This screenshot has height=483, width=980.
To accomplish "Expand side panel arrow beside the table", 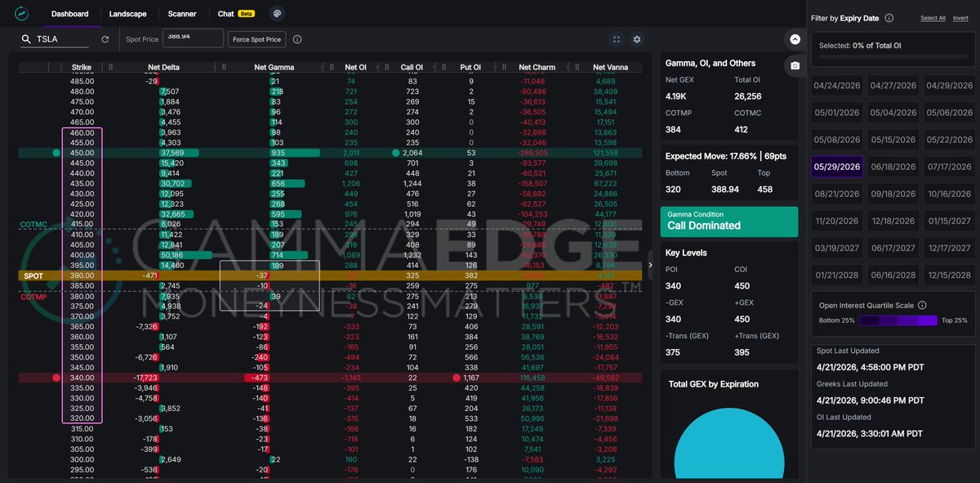I will tap(650, 265).
